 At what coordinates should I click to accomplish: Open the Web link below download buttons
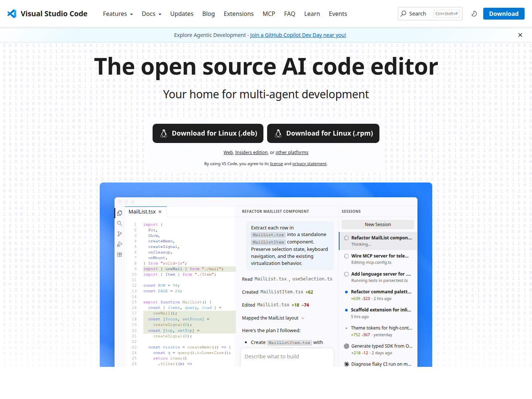click(228, 153)
